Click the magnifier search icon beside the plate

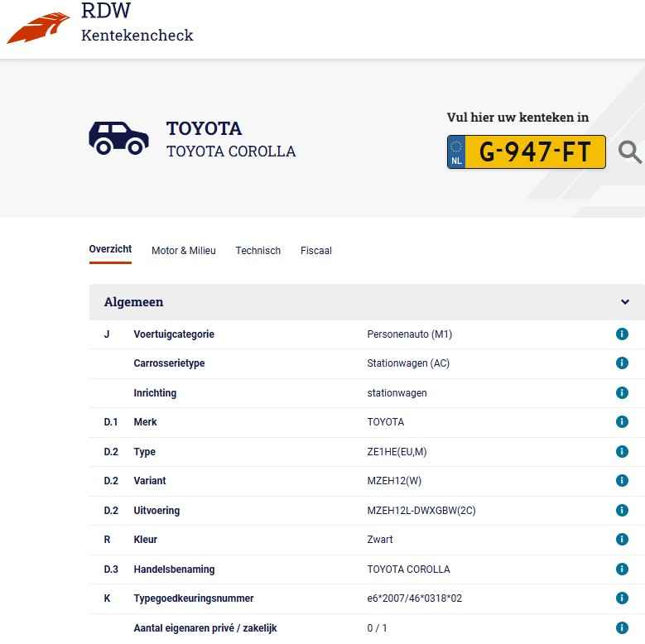point(630,152)
